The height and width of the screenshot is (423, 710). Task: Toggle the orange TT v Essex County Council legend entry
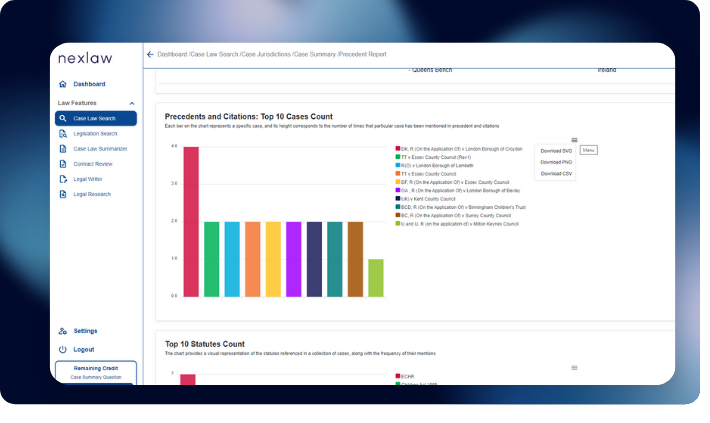(426, 174)
